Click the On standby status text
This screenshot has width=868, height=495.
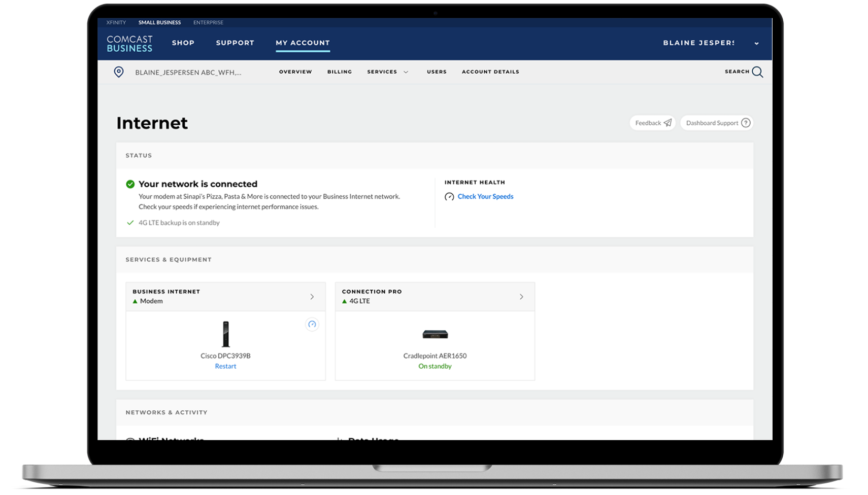tap(435, 366)
